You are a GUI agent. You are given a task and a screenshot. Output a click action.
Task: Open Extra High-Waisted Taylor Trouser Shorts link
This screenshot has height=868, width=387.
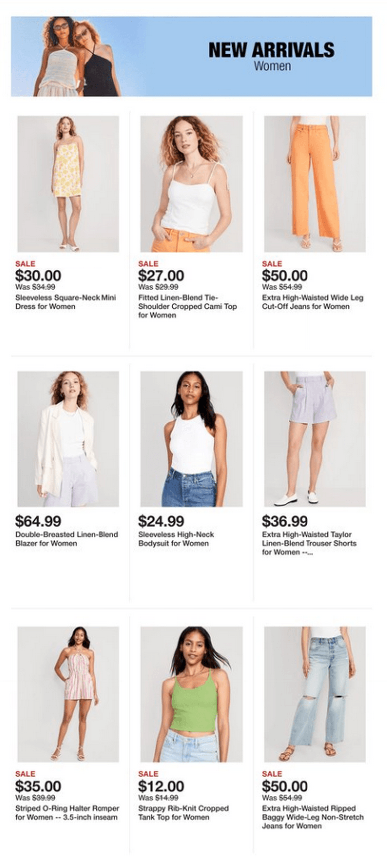[309, 543]
